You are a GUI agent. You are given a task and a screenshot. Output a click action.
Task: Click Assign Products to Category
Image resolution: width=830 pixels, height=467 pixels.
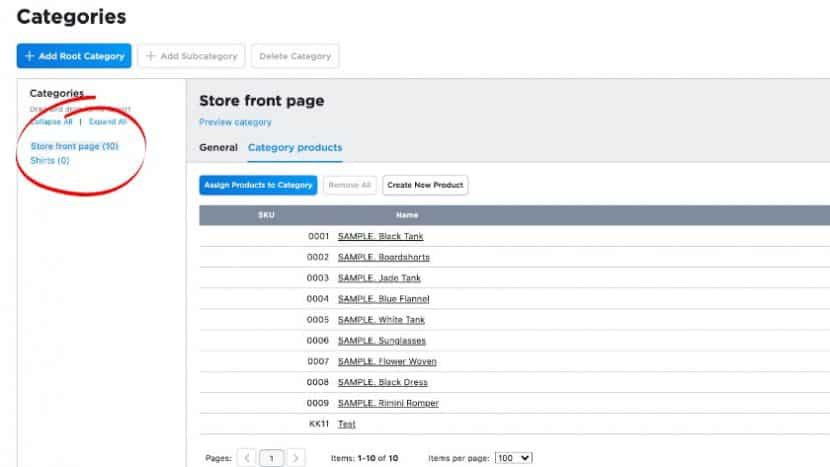[258, 185]
